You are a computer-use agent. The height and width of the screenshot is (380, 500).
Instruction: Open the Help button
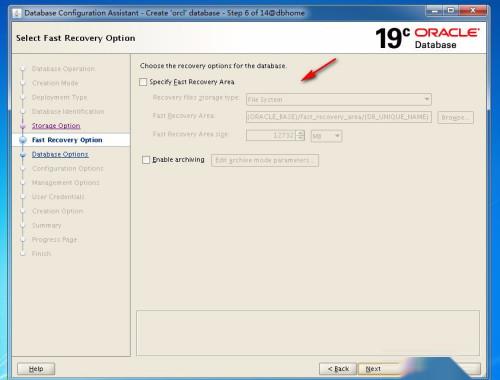click(36, 369)
